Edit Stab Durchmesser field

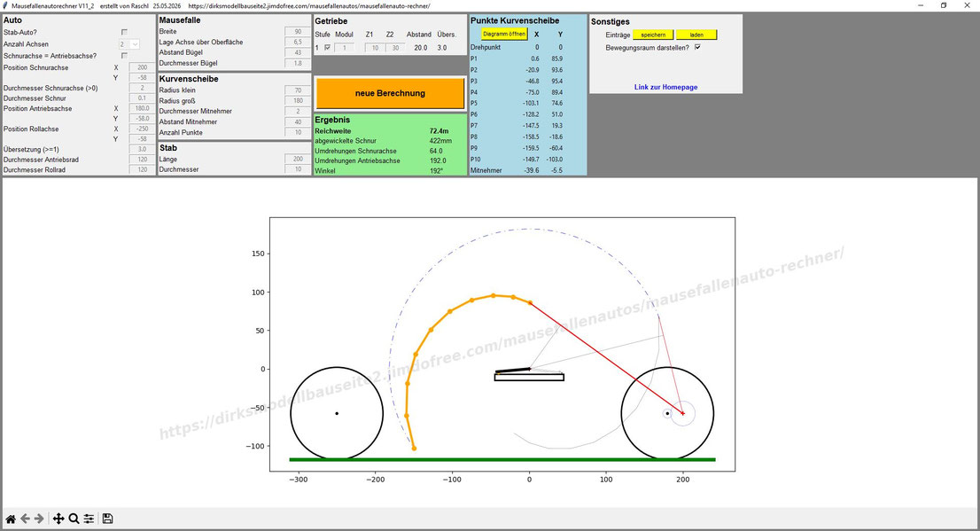click(298, 169)
